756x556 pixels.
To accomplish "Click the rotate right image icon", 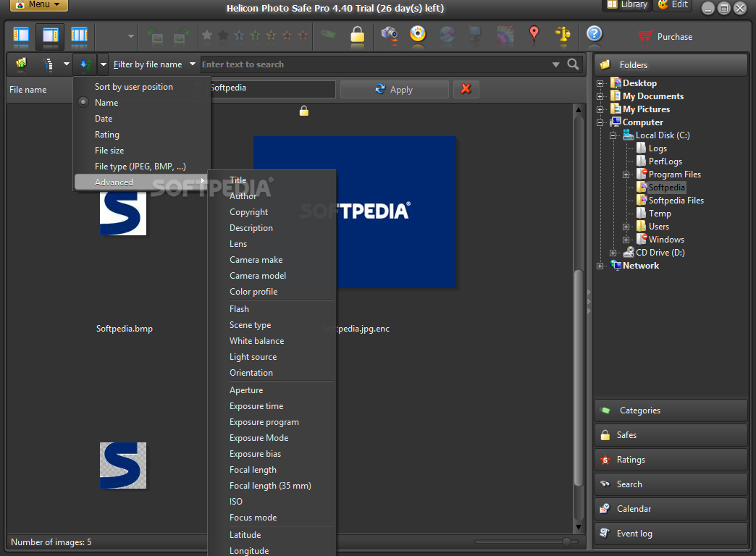I will [x=181, y=36].
